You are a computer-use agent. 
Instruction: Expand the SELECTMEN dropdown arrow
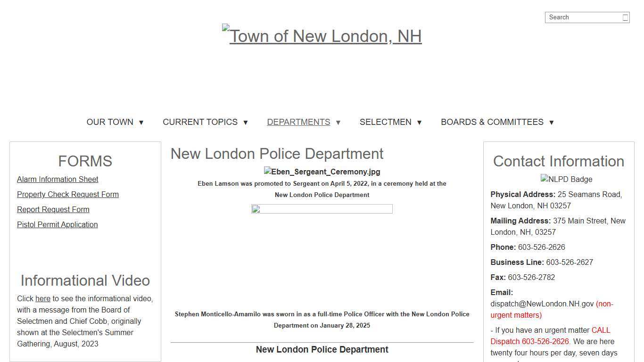[419, 122]
